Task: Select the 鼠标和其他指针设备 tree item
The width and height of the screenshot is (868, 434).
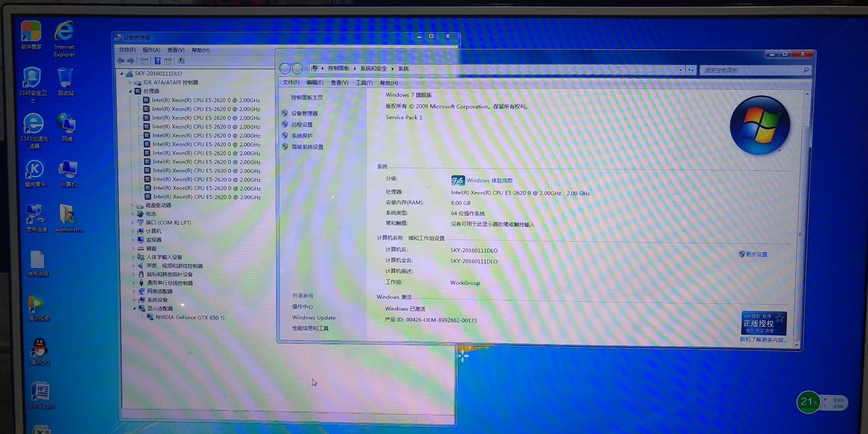Action: [x=170, y=274]
